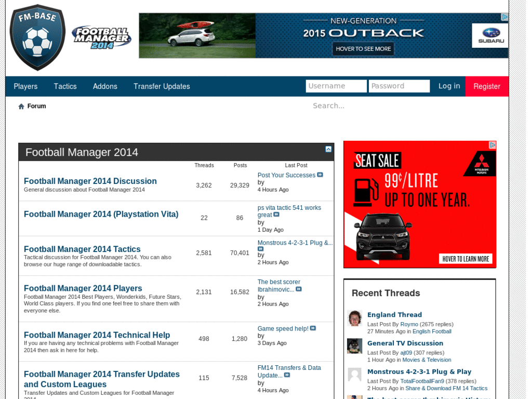The width and height of the screenshot is (532, 399).
Task: Click Hover To Learn More on Mitsubishi ad
Action: pyautogui.click(x=465, y=259)
